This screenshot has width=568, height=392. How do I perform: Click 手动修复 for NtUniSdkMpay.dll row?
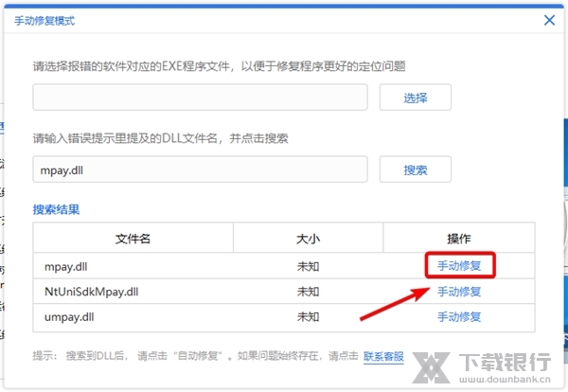(x=459, y=292)
